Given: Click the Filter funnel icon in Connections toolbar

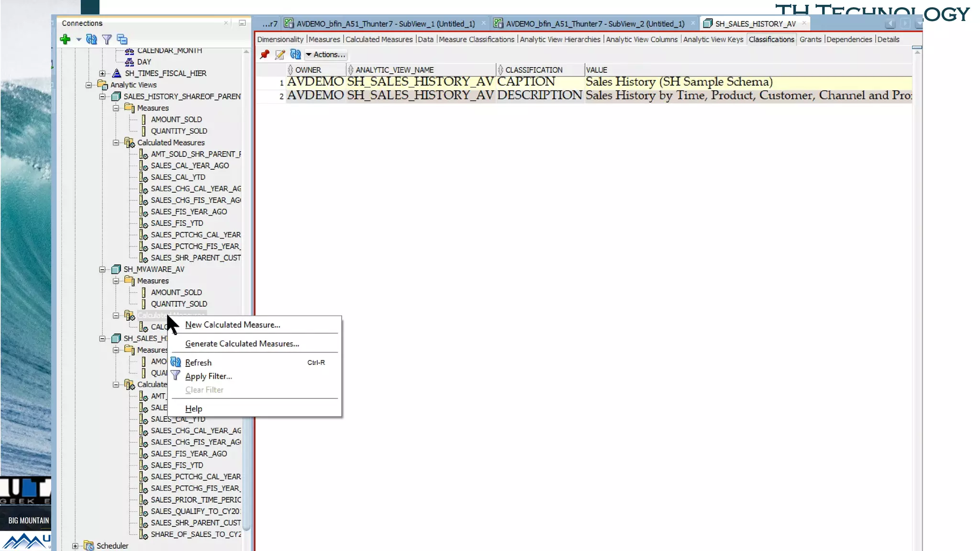Looking at the screenshot, I should [107, 39].
